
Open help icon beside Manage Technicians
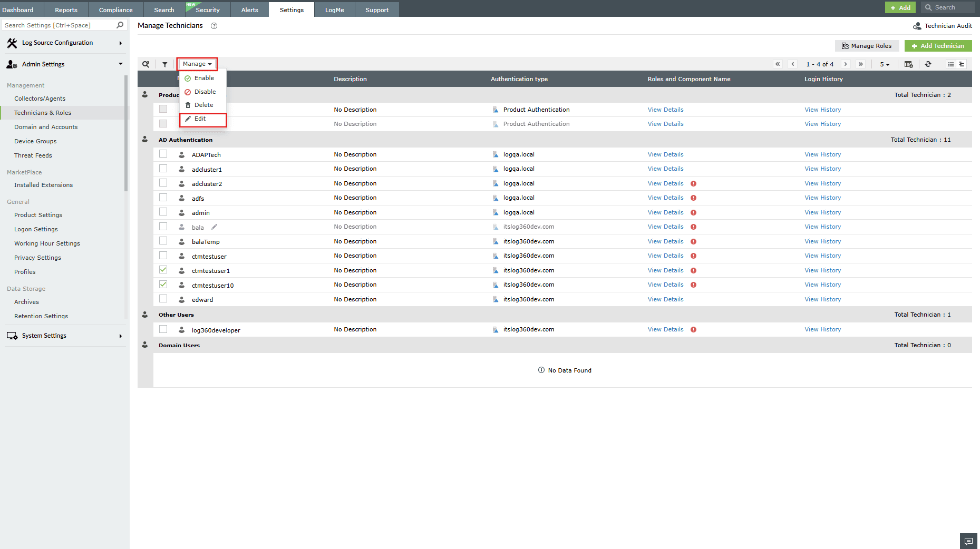(x=214, y=26)
